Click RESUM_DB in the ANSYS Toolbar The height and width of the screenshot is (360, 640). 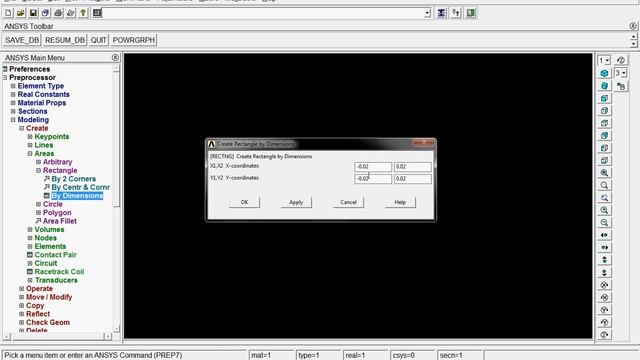(x=65, y=40)
